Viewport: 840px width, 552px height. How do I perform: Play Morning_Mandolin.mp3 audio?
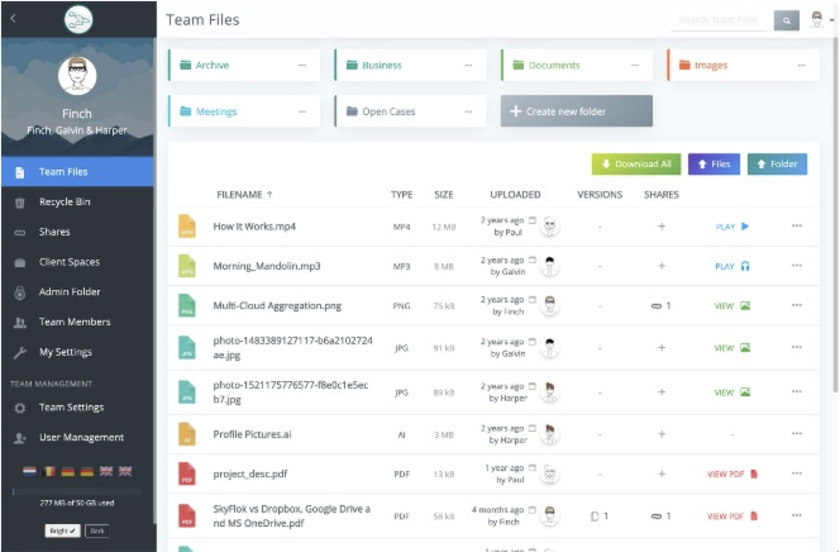pyautogui.click(x=732, y=266)
